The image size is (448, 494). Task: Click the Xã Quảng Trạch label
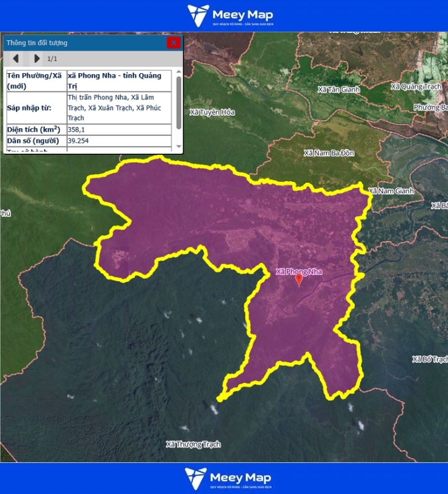[417, 87]
